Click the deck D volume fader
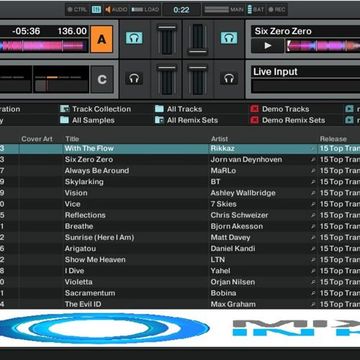Viewport: 360px width, 360px height. point(198,79)
